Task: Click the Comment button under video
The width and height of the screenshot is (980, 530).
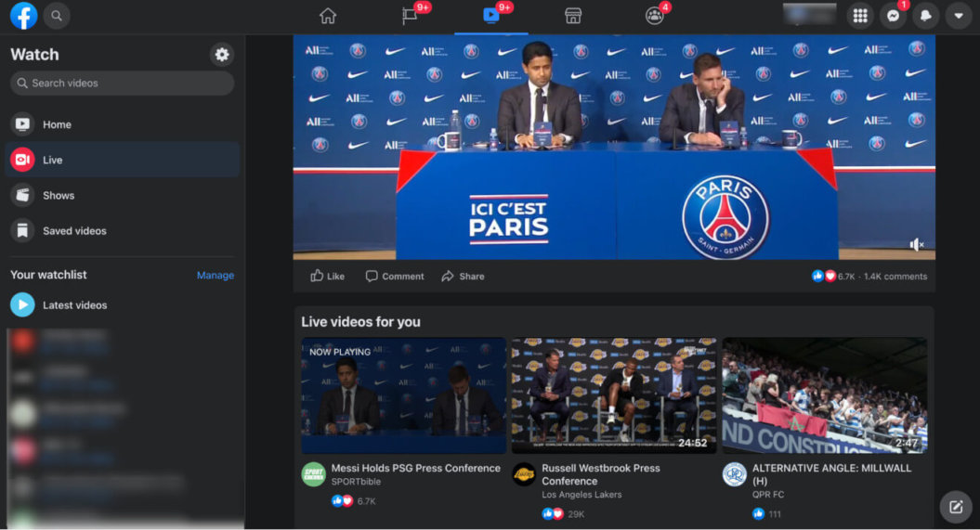Action: click(x=395, y=276)
